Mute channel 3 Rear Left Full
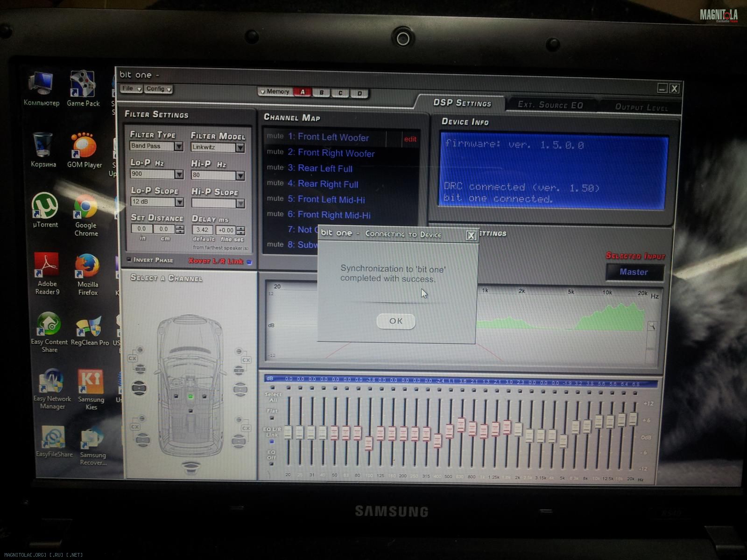 pyautogui.click(x=275, y=167)
